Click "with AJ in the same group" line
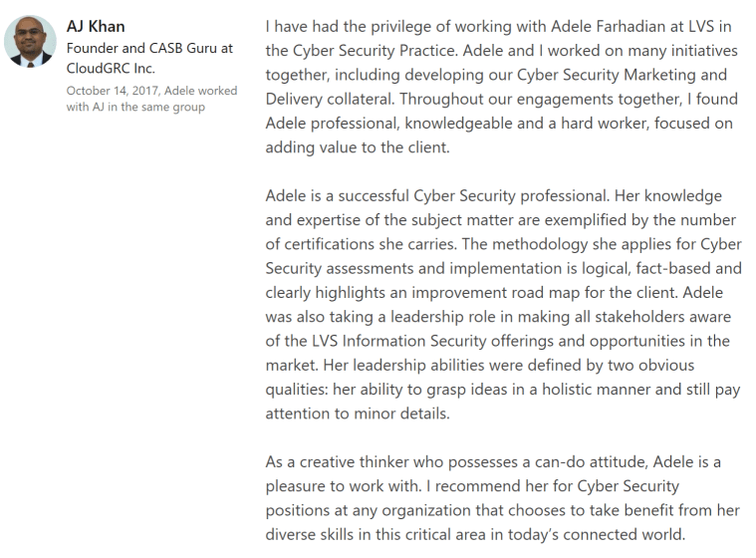 tap(135, 107)
